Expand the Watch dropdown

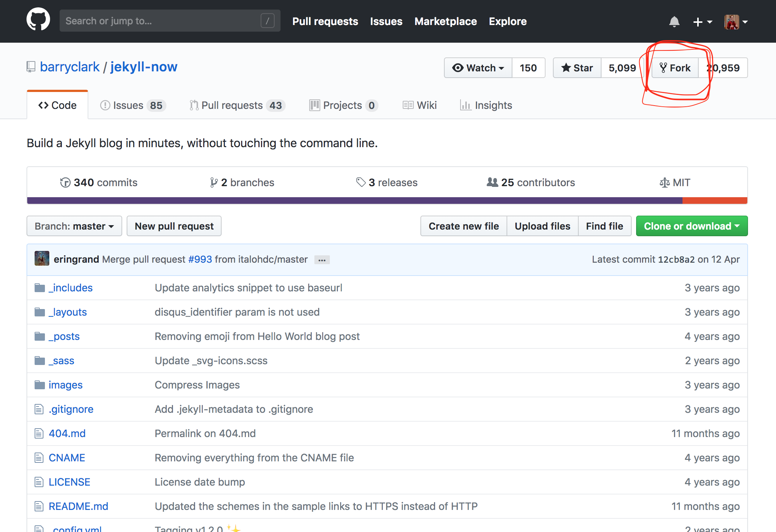(x=478, y=68)
